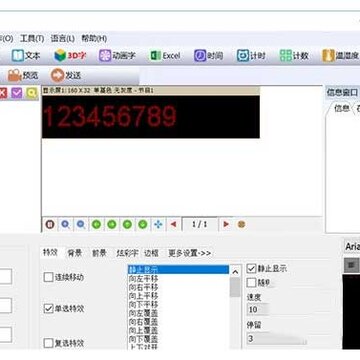The height and width of the screenshot is (360, 360).
Task: Click the gray alignment button under font
Action: (351, 265)
